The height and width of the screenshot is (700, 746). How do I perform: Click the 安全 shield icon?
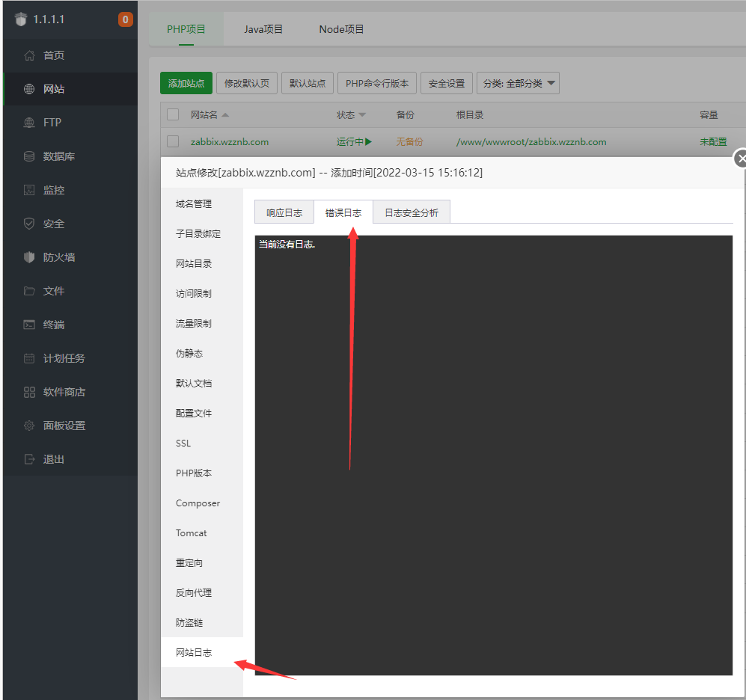(x=29, y=224)
